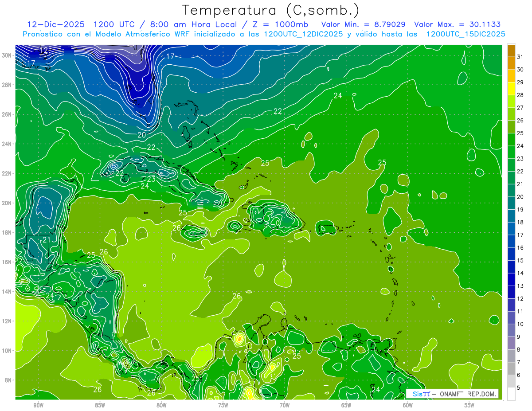
Task: Click the "85W" longitude axis label
Action: (100, 405)
